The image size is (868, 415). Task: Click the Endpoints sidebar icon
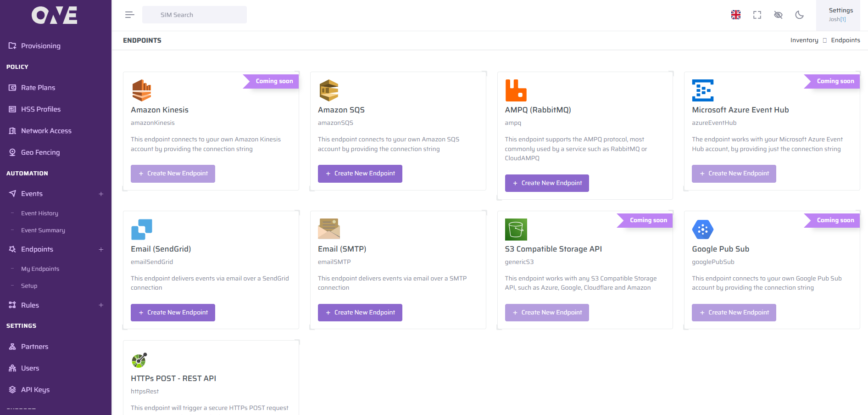(12, 249)
